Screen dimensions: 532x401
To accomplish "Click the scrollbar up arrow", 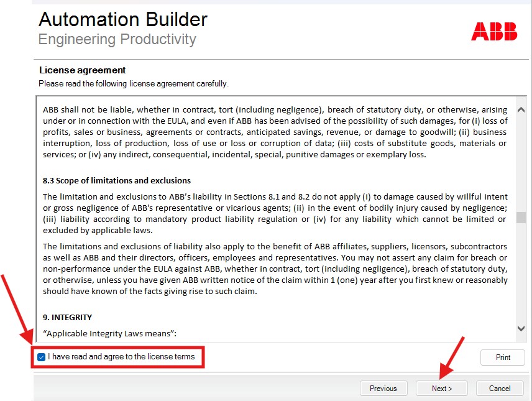I will tap(521, 109).
